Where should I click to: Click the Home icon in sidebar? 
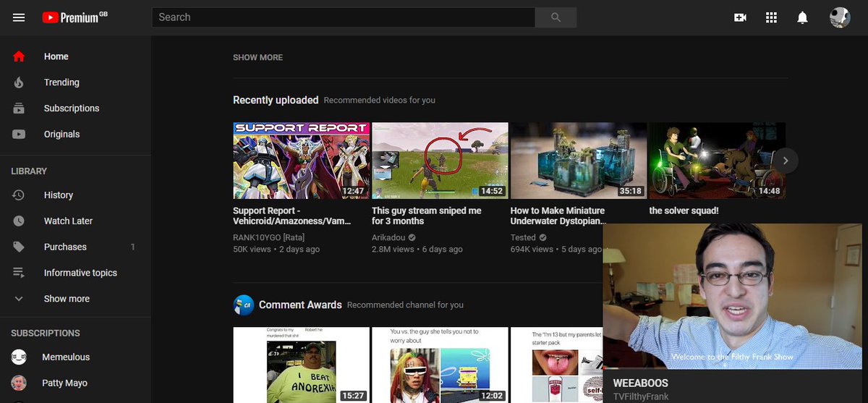coord(19,56)
